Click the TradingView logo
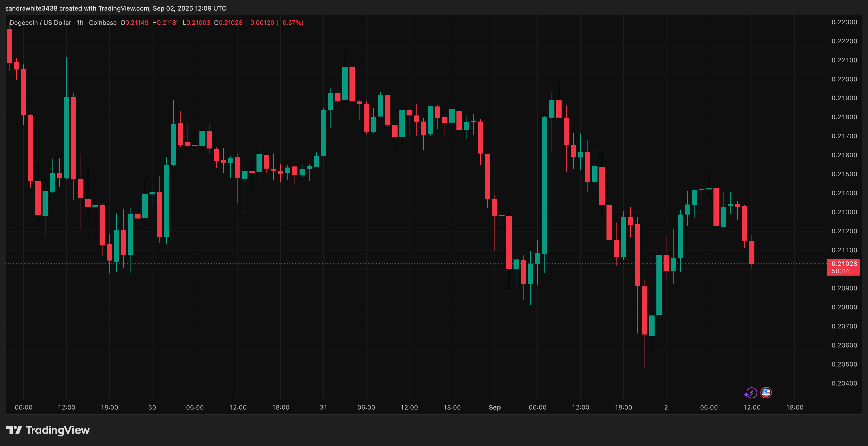 click(48, 430)
